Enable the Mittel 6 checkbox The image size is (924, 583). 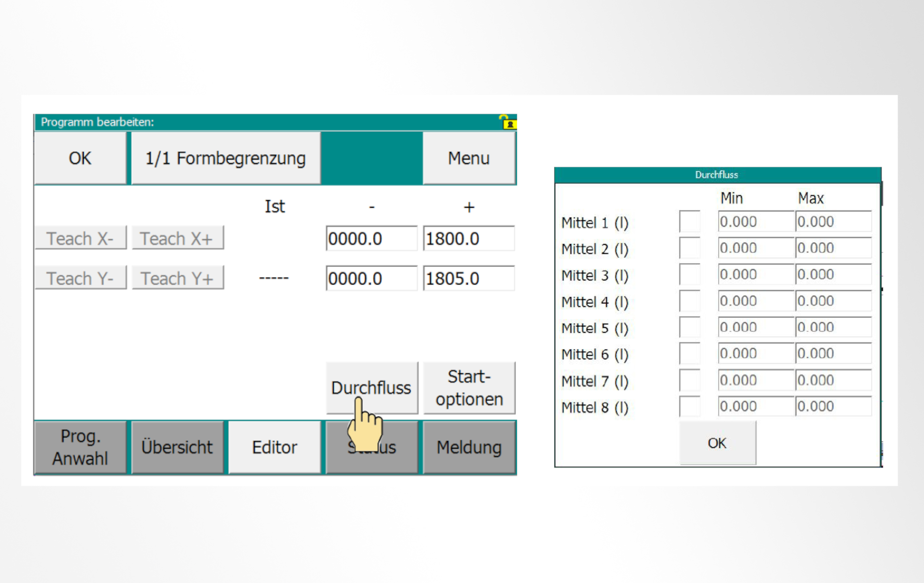pyautogui.click(x=690, y=354)
